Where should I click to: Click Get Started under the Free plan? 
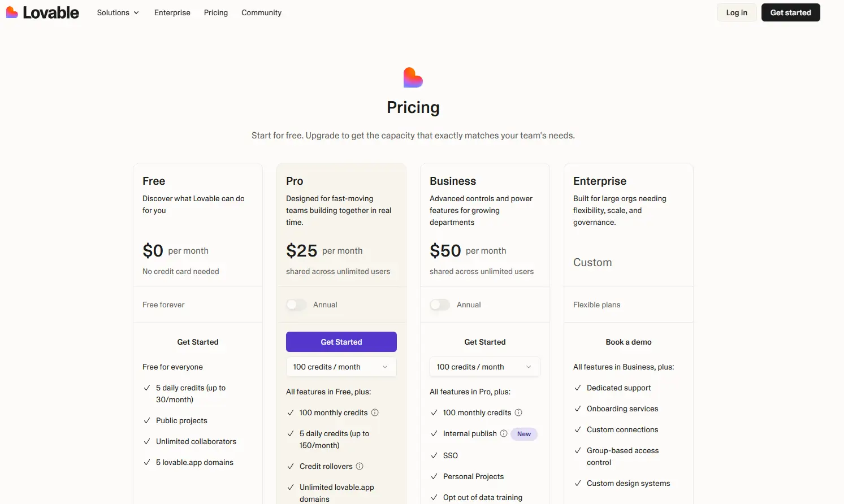(198, 342)
